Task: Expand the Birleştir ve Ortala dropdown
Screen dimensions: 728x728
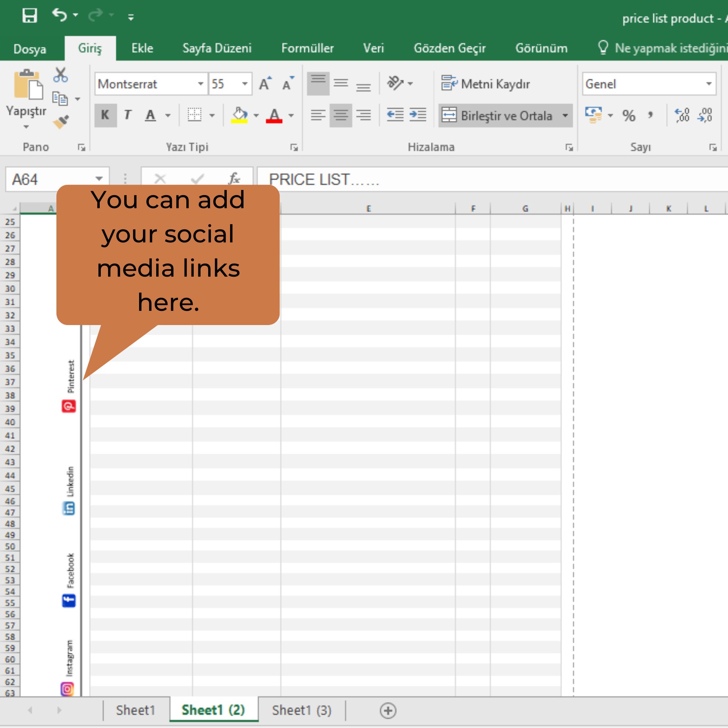Action: click(565, 116)
